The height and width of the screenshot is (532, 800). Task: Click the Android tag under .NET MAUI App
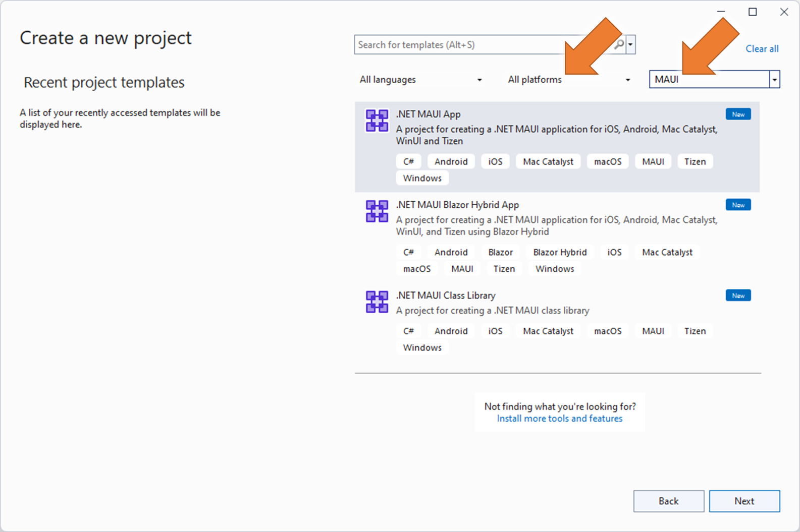451,161
